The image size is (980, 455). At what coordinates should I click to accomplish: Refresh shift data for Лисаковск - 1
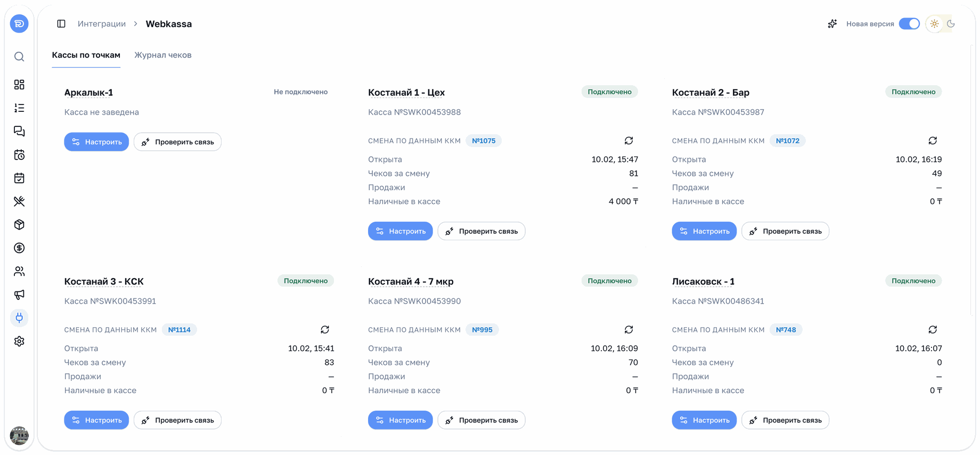click(933, 330)
